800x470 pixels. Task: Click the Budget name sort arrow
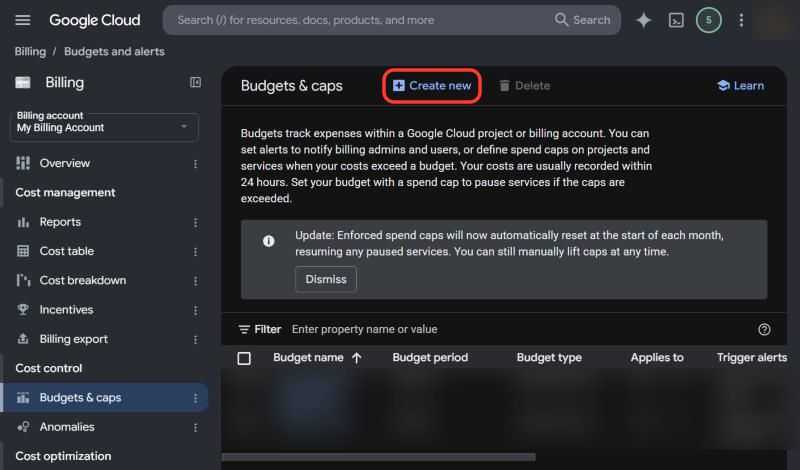click(357, 358)
